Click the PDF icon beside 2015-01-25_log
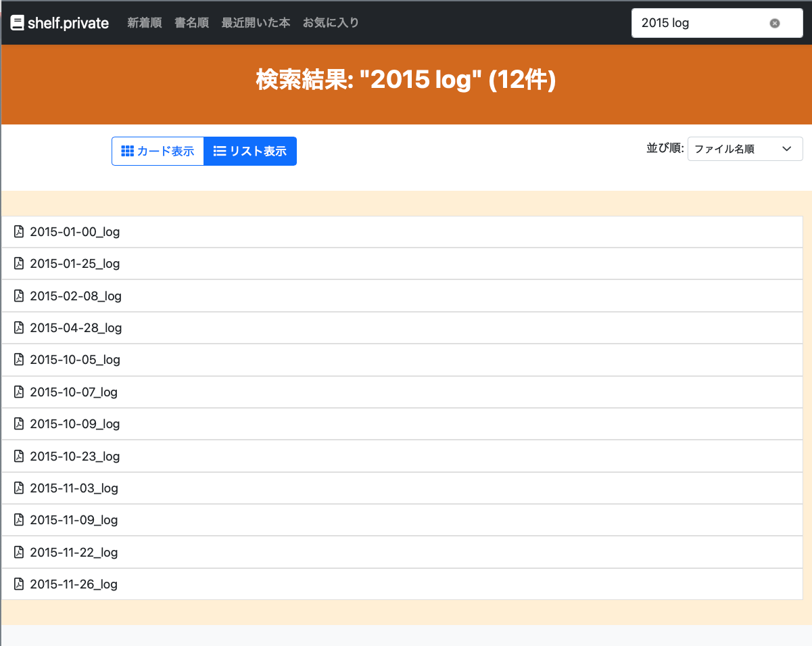Viewport: 812px width, 646px height. (19, 264)
